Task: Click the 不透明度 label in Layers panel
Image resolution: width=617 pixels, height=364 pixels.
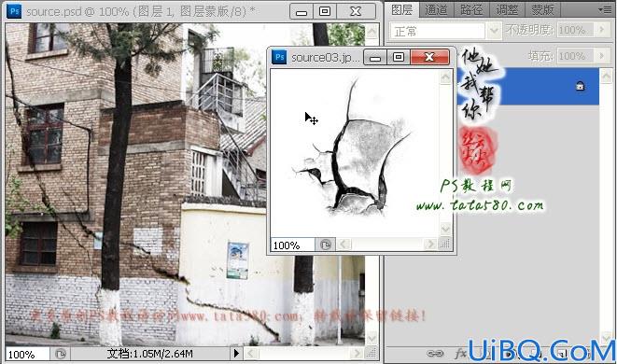Action: (529, 30)
